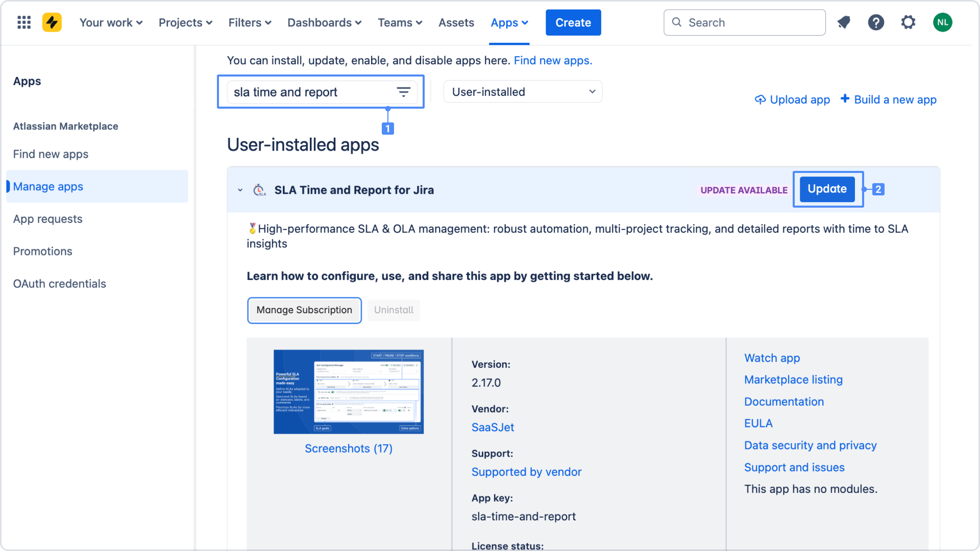Image resolution: width=980 pixels, height=551 pixels.
Task: Expand the Projects menu
Action: (185, 22)
